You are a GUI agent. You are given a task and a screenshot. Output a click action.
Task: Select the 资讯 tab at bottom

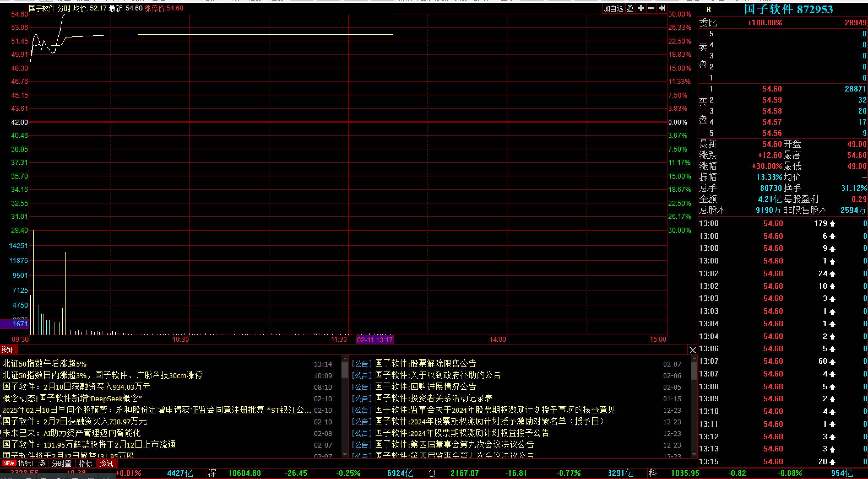[107, 464]
